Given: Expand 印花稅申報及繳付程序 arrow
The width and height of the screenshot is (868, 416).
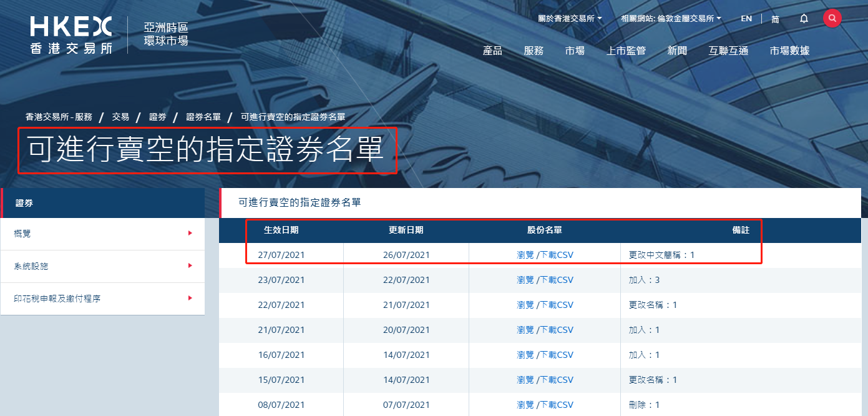Looking at the screenshot, I should [x=190, y=299].
